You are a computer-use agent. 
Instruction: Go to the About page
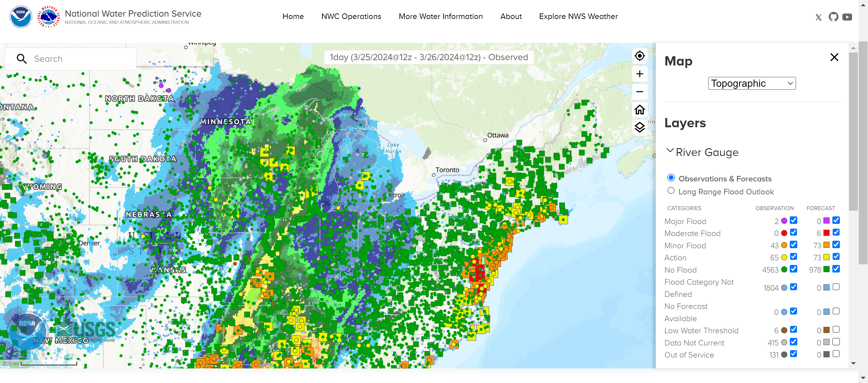pos(510,16)
